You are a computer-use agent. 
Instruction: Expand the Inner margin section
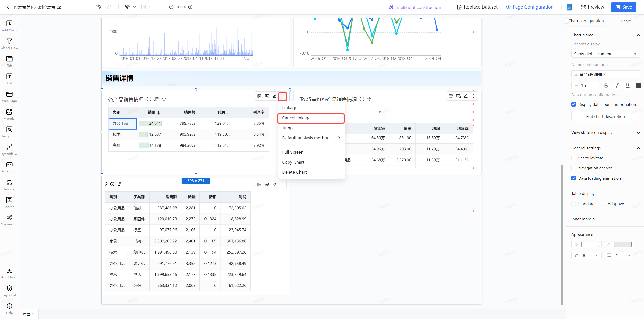point(638,219)
